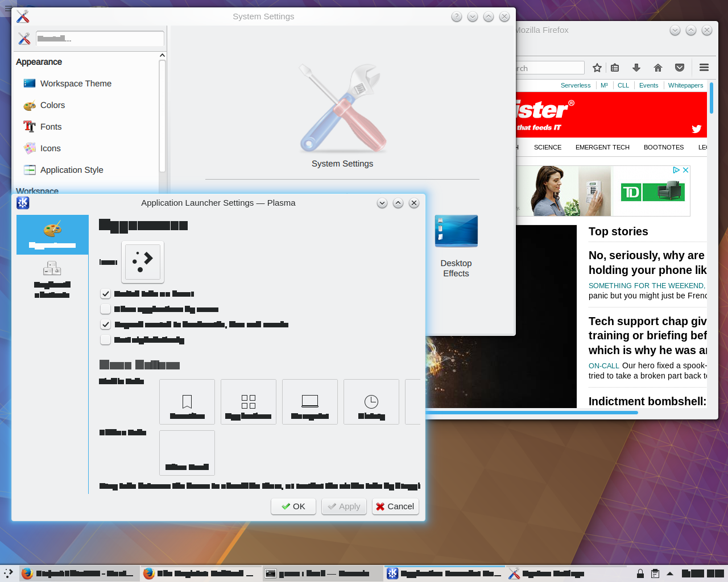Click the AdChoices triangle icon on ad

click(x=676, y=170)
